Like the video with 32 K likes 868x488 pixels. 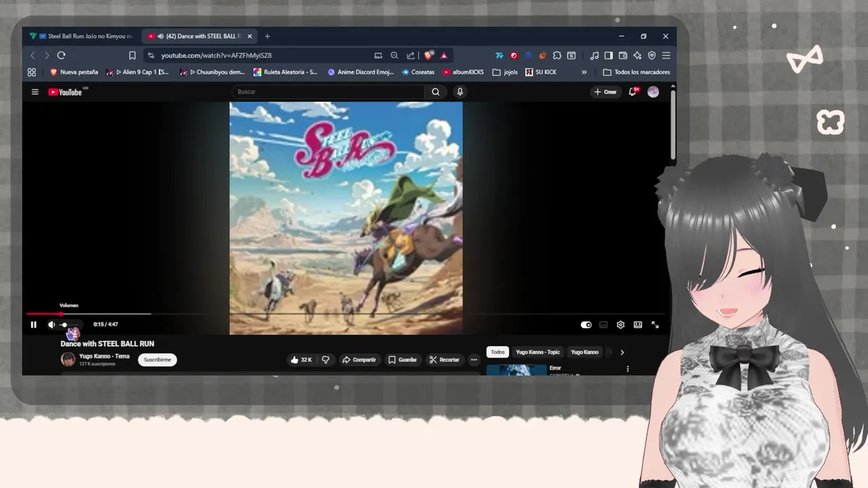click(x=300, y=360)
